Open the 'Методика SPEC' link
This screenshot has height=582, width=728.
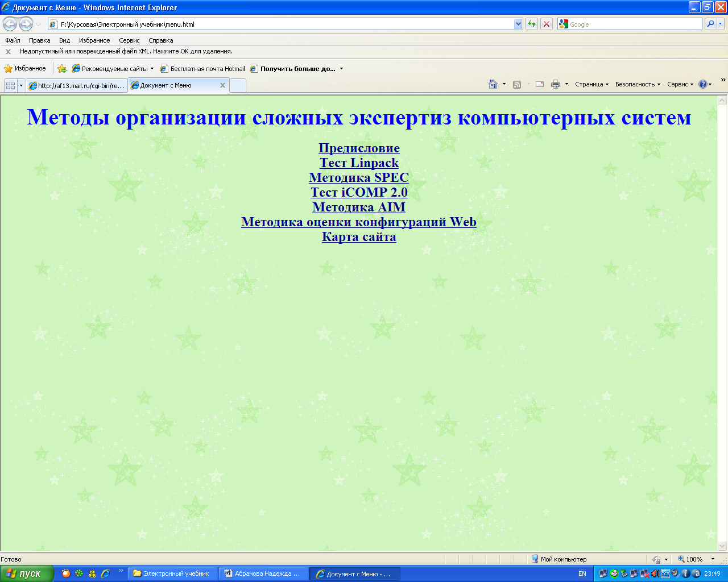[x=359, y=178]
